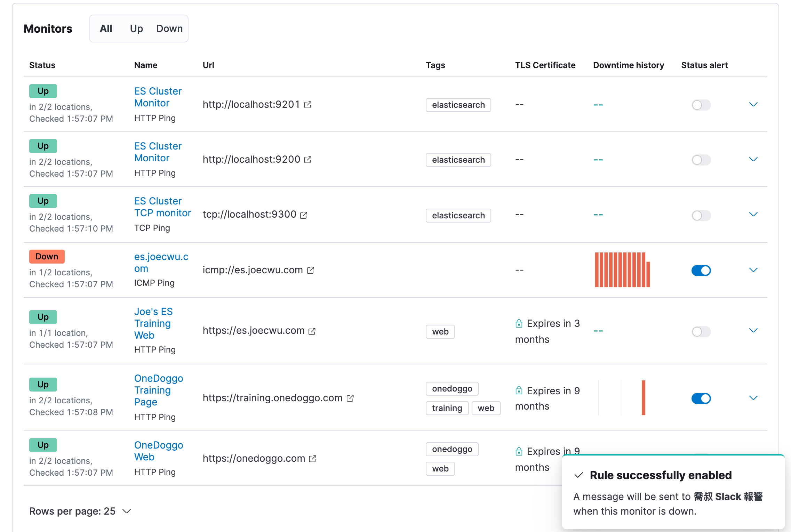Select the All monitors filter tab
Viewport: 791px width, 532px height.
click(x=106, y=29)
